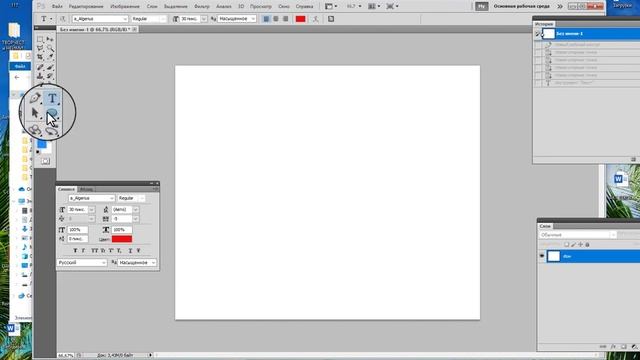The width and height of the screenshot is (640, 360).
Task: Enable Subscript in Character panel
Action: [x=119, y=251]
